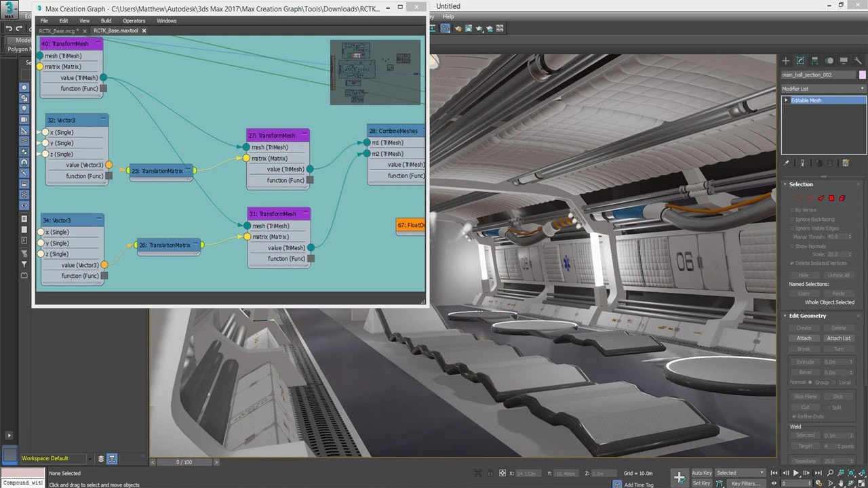Collapse the Edit Geometry rollout

pos(807,316)
